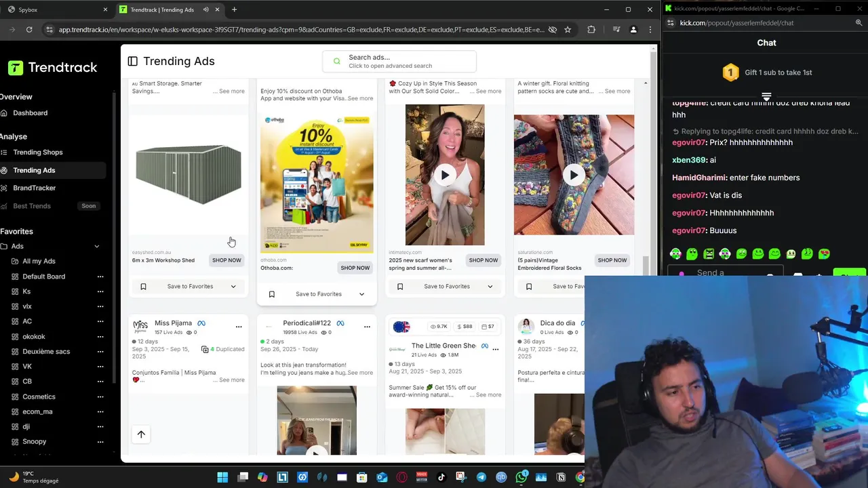Click the Gift 1 sub banner in Kick chat

766,73
